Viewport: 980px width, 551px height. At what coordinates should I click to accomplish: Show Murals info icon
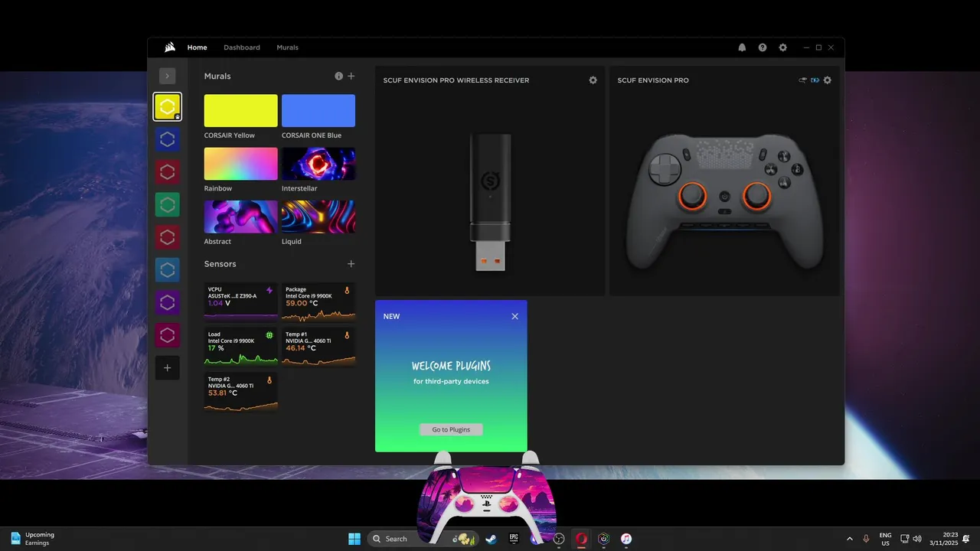pos(338,77)
